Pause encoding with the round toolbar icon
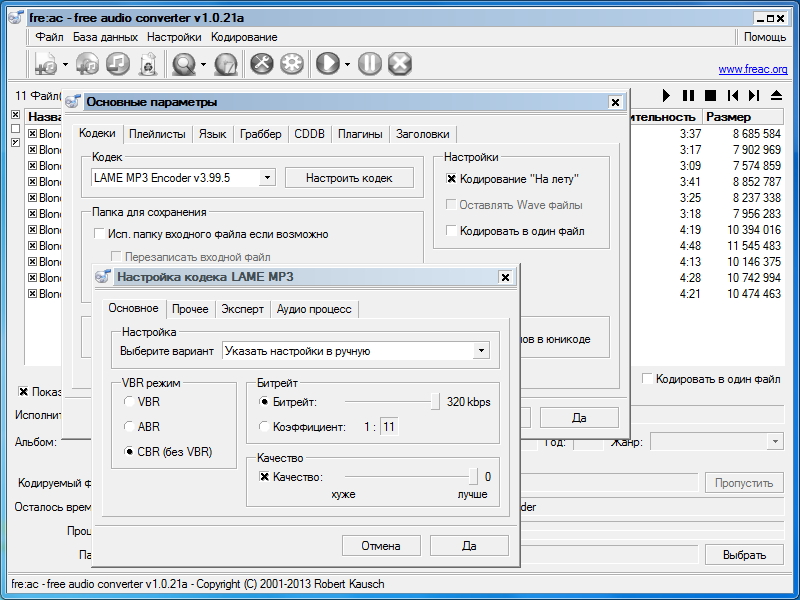 click(370, 64)
